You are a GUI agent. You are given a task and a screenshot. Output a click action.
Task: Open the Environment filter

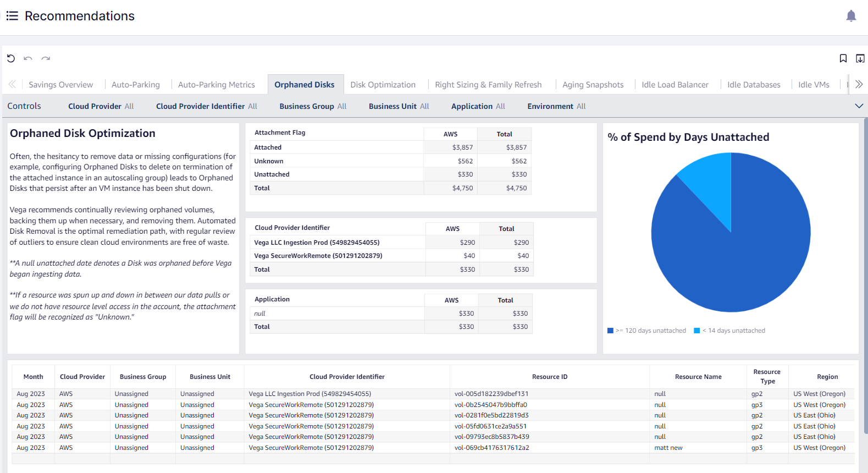[x=556, y=106]
